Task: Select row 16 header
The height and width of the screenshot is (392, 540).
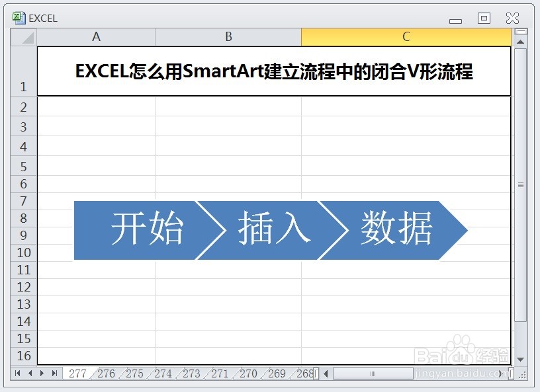Action: coord(23,356)
